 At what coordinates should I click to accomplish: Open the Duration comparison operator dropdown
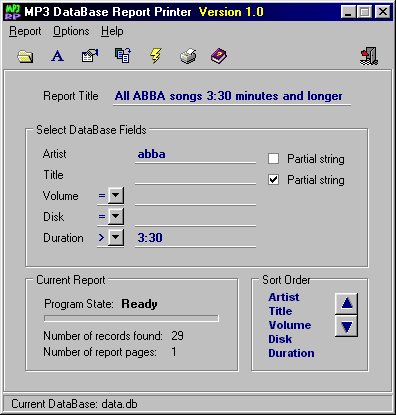[116, 238]
